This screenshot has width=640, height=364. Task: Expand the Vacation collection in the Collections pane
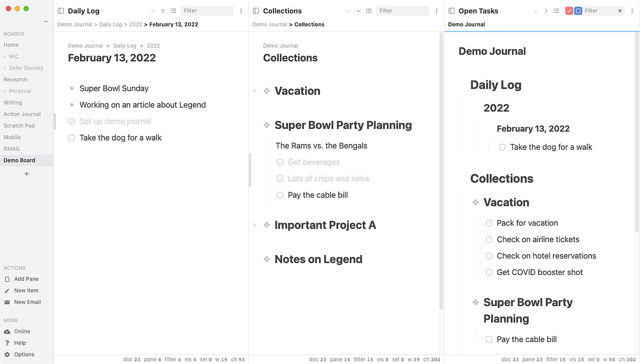(x=255, y=91)
